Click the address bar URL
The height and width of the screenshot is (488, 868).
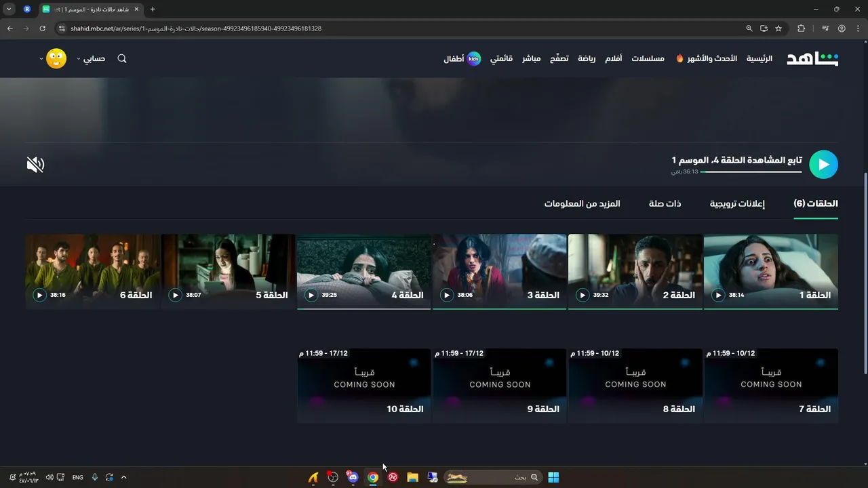point(196,28)
